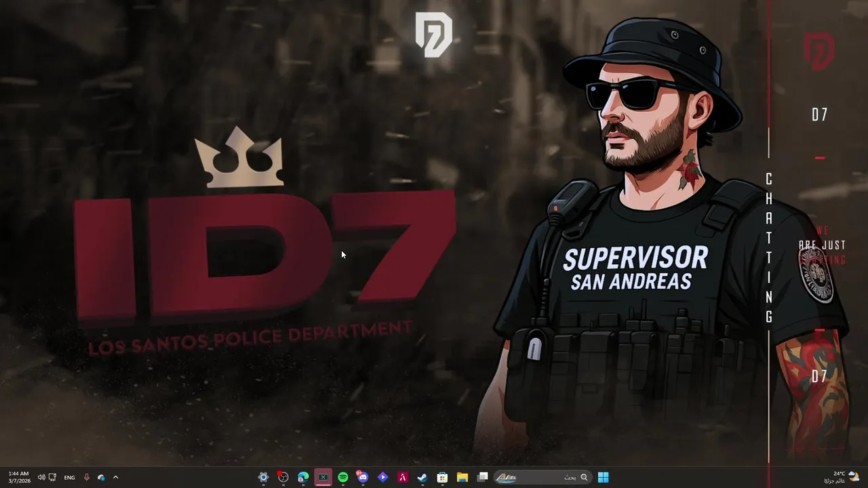Launch Steam from taskbar

point(422,477)
